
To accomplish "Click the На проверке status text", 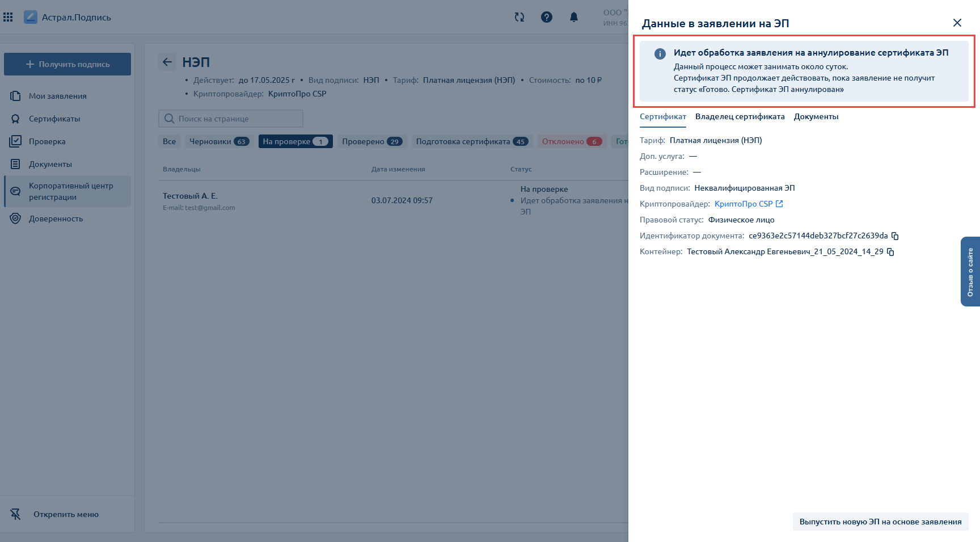I will click(x=544, y=189).
